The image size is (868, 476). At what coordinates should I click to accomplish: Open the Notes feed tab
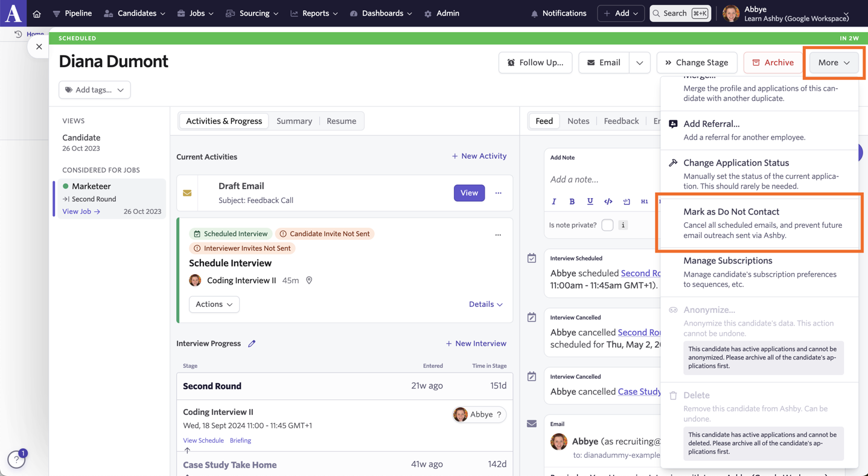578,121
